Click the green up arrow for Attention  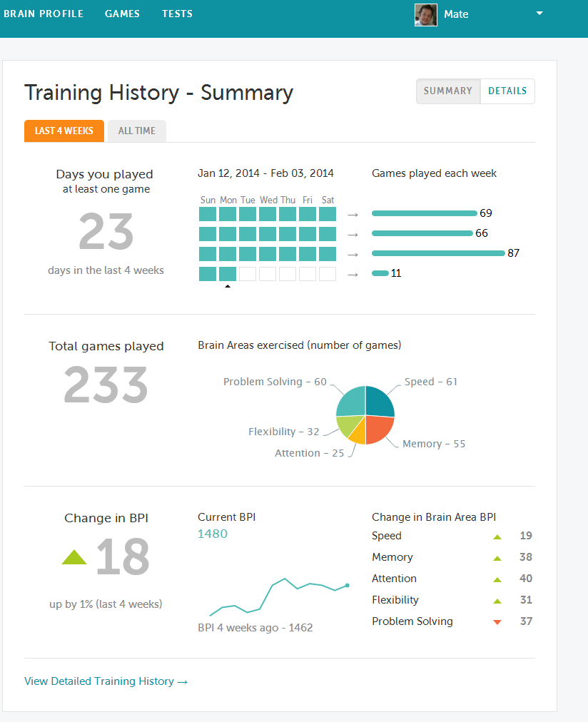[497, 580]
